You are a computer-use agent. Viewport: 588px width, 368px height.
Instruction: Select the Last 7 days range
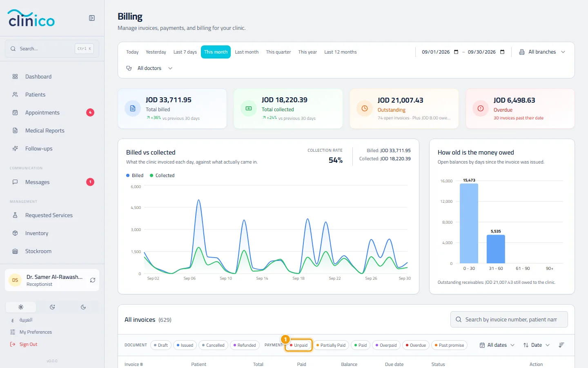click(x=185, y=52)
